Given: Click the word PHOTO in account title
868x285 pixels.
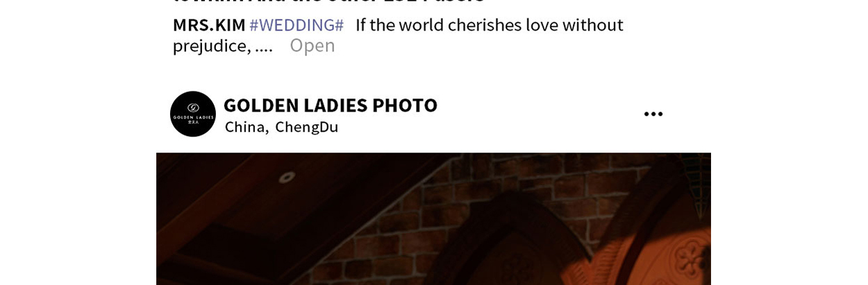Looking at the screenshot, I should tap(405, 105).
